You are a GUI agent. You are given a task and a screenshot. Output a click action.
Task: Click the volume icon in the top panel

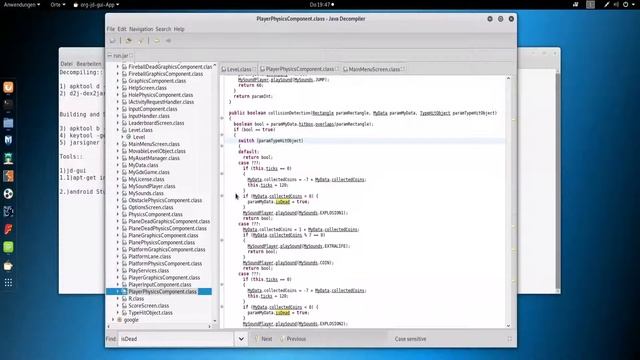point(616,4)
